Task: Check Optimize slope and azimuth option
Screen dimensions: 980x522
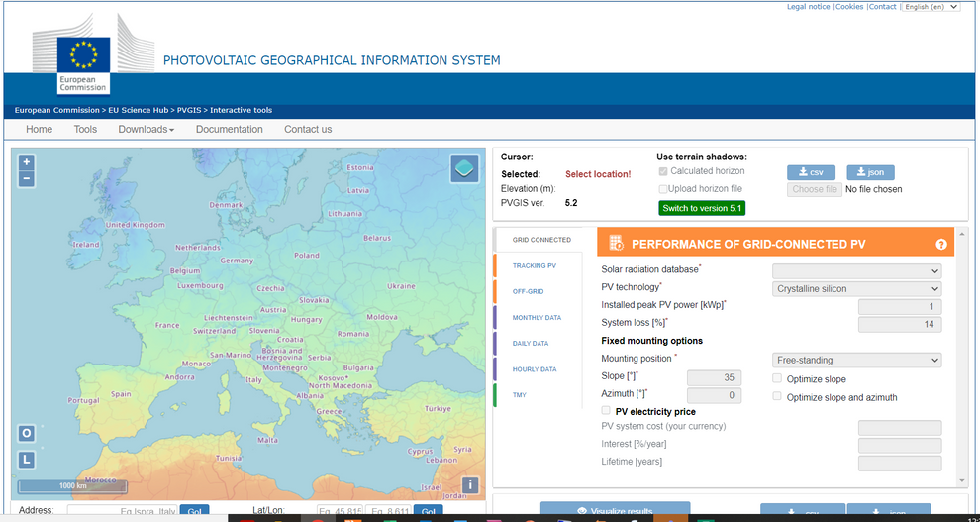Action: pyautogui.click(x=777, y=396)
